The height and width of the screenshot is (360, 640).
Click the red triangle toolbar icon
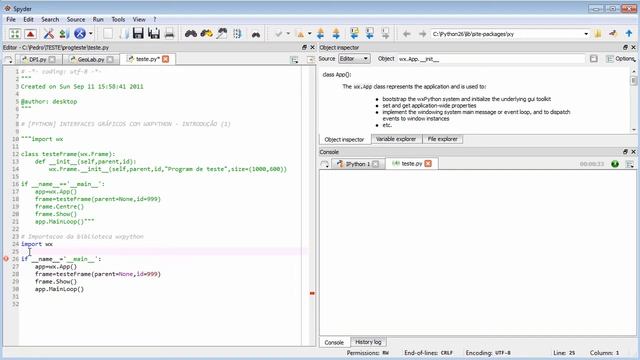[x=31, y=34]
